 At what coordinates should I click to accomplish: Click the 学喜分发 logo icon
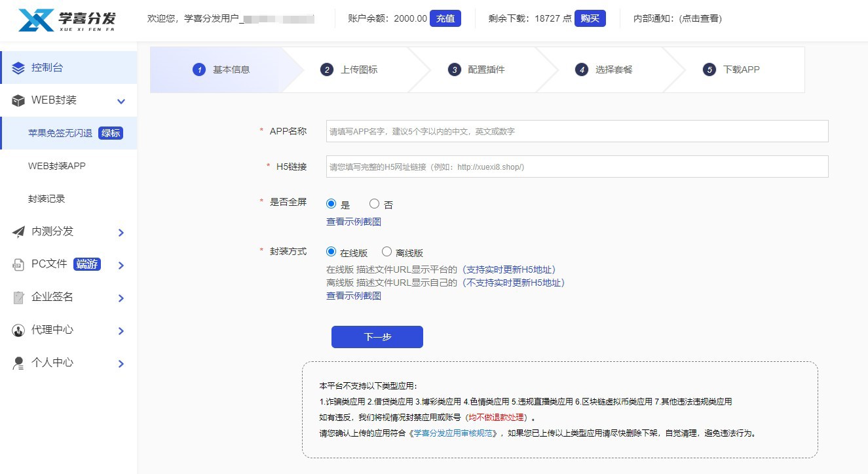[x=37, y=20]
